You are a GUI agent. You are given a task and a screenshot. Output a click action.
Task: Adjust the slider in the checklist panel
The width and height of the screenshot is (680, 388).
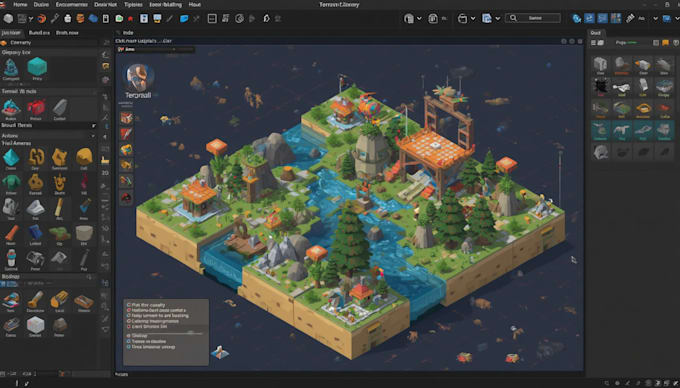167,333
